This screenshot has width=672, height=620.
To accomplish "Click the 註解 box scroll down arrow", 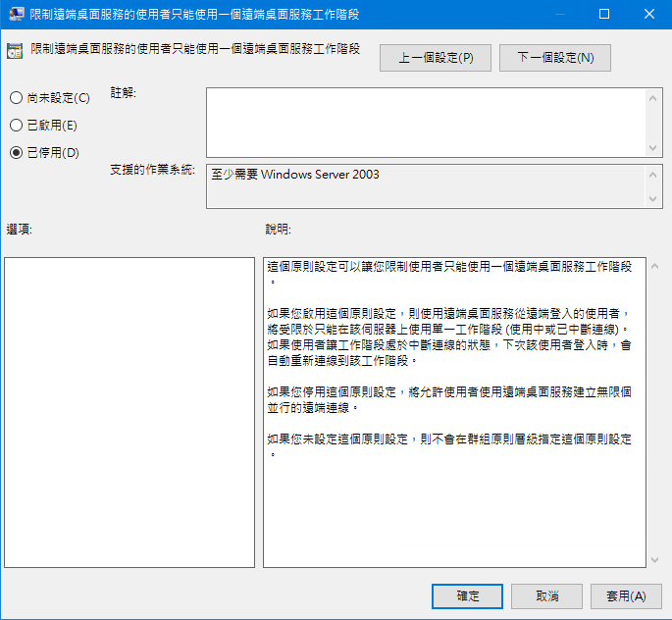I will (654, 146).
